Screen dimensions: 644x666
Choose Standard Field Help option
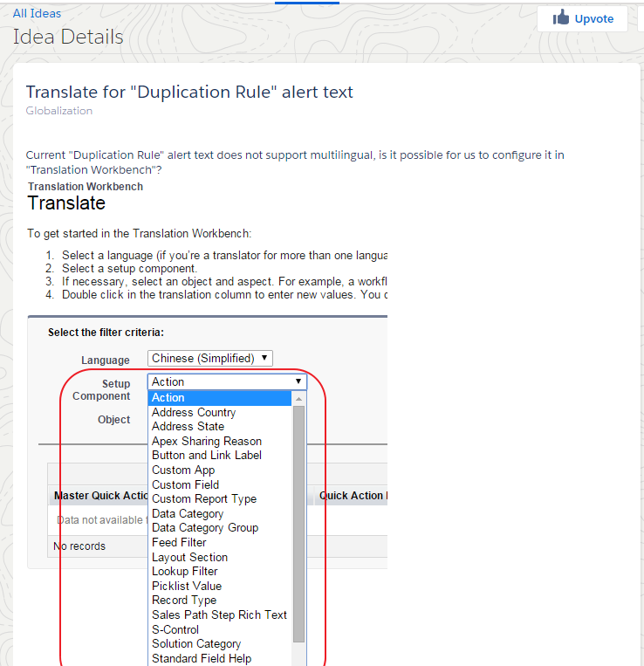220,658
